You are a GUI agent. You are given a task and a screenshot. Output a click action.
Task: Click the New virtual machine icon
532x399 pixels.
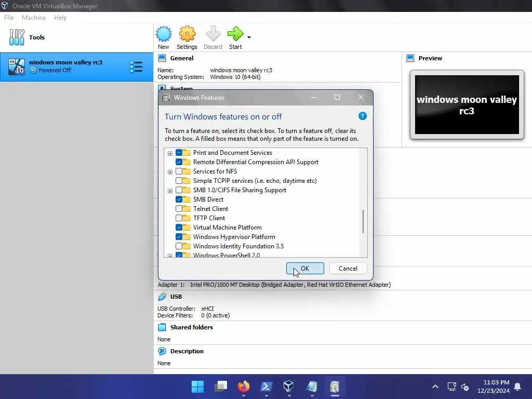164,34
